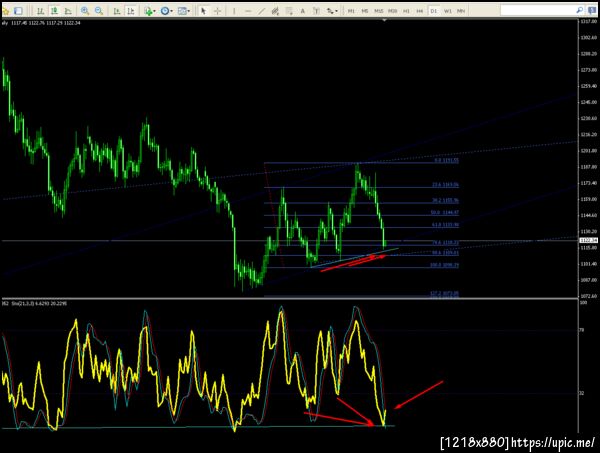
Task: Open the chart templates dropdown
Action: tap(184, 11)
